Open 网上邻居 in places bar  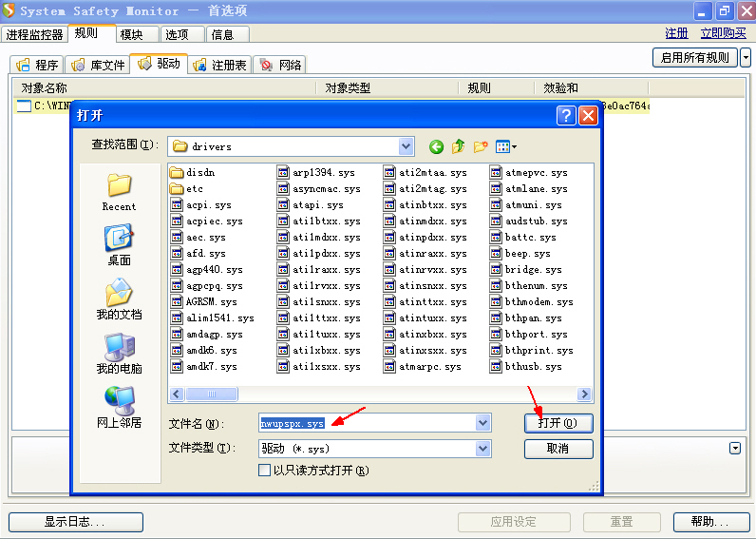(x=119, y=408)
